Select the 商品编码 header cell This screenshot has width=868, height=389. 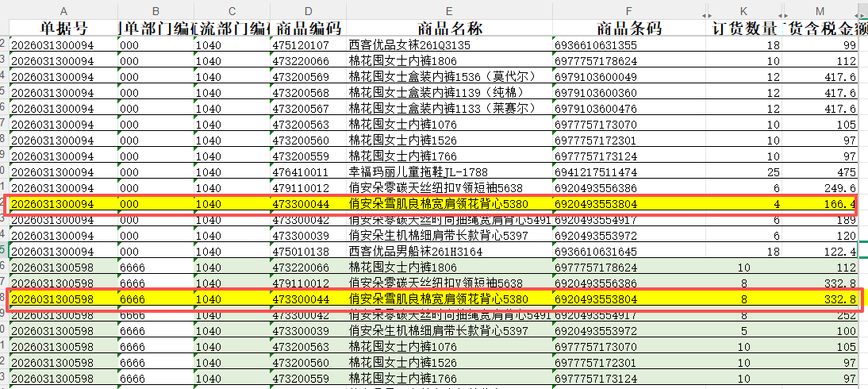308,29
